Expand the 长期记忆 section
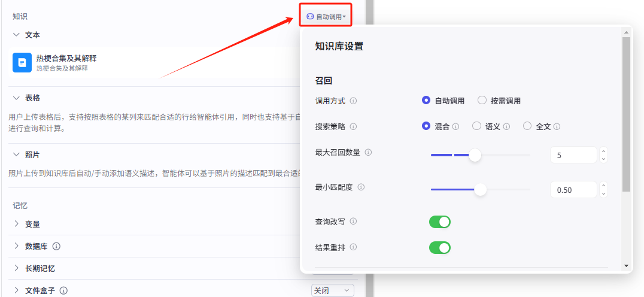 pyautogui.click(x=17, y=268)
